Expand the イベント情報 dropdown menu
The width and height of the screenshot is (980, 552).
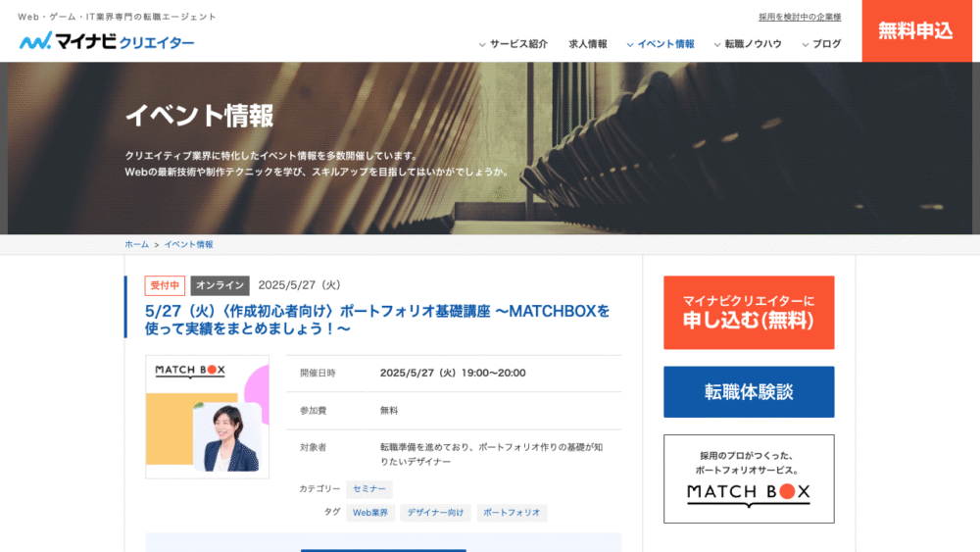point(660,44)
